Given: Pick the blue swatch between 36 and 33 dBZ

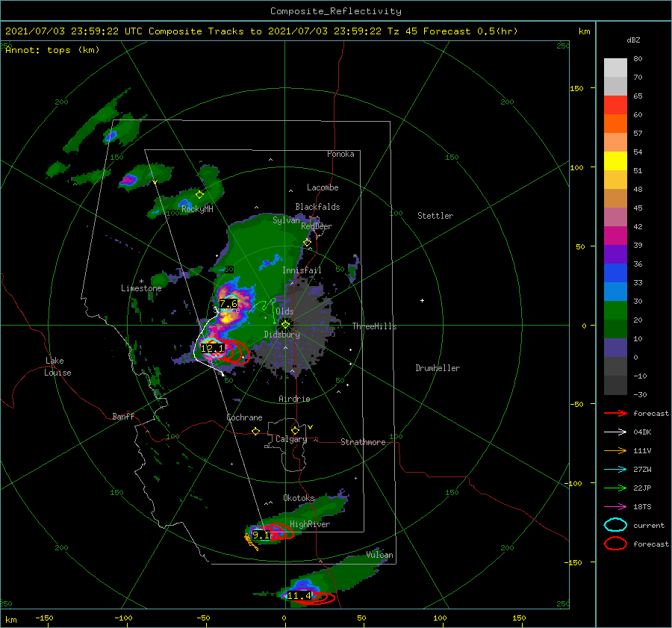Looking at the screenshot, I should coord(615,273).
